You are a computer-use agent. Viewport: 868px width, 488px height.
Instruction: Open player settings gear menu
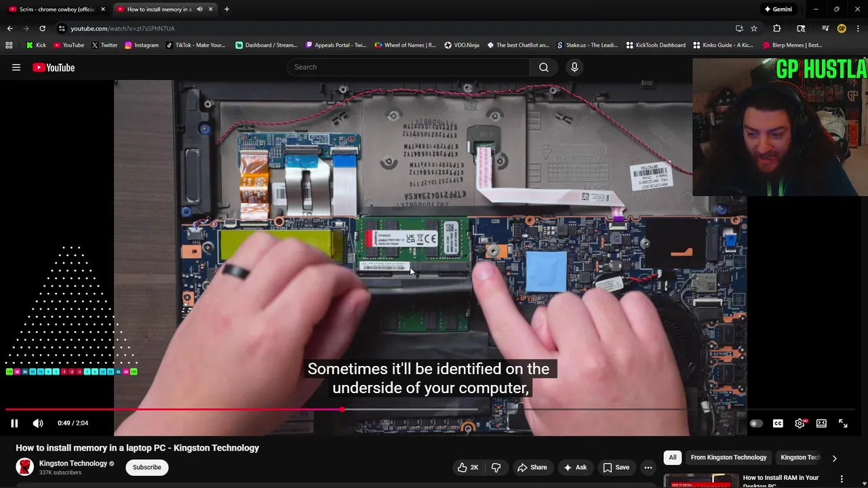coord(800,424)
